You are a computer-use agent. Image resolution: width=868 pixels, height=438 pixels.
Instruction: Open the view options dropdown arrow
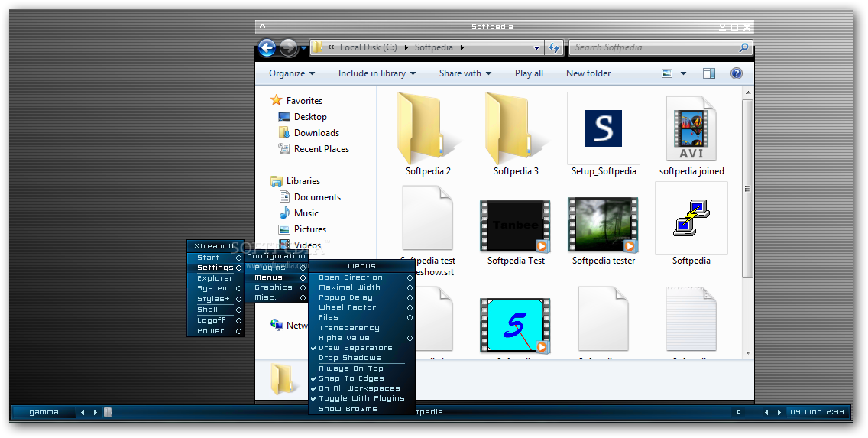[x=683, y=73]
